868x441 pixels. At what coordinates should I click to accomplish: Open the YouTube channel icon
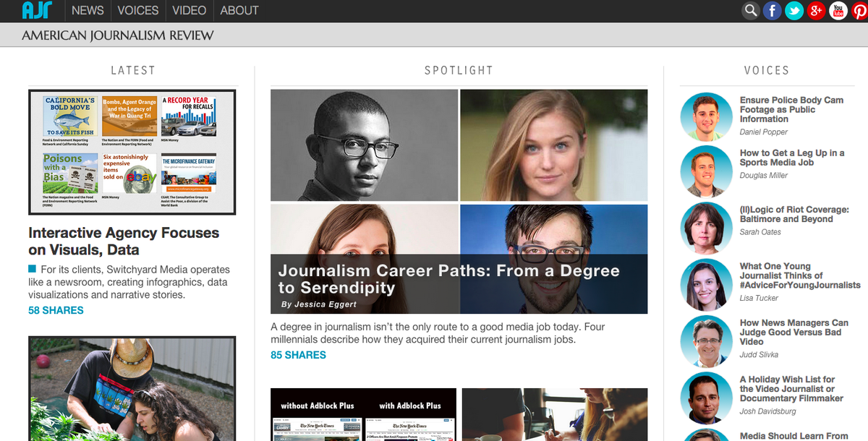tap(838, 10)
